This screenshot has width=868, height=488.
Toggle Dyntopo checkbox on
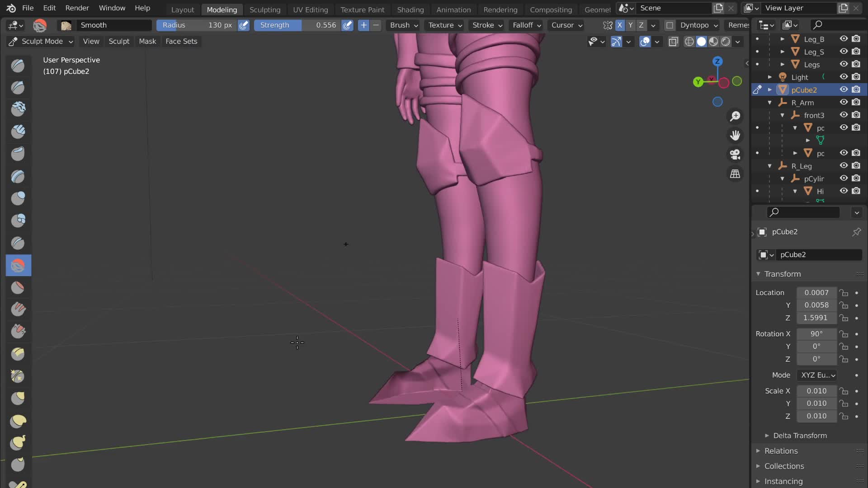670,25
